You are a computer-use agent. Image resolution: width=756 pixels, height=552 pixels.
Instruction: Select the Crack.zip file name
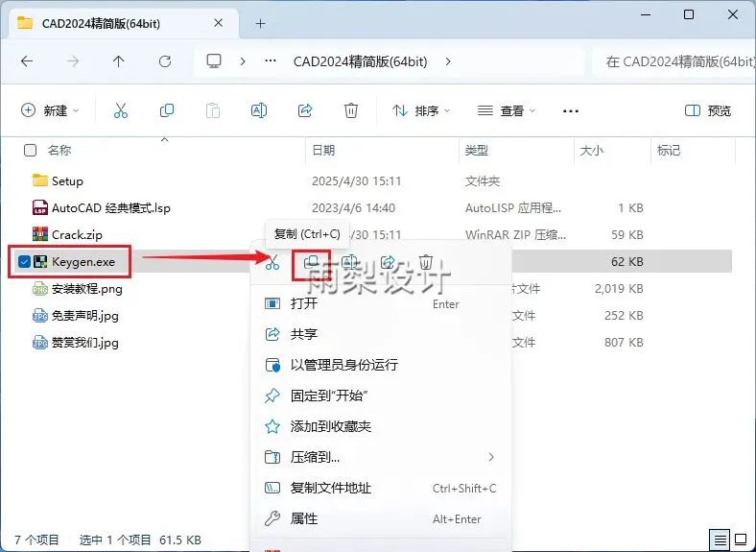pyautogui.click(x=77, y=235)
